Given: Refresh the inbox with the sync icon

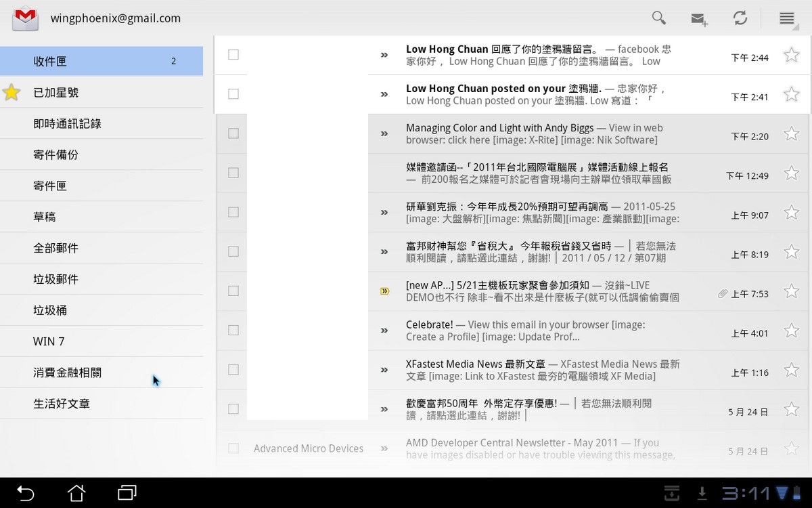Looking at the screenshot, I should (x=740, y=18).
